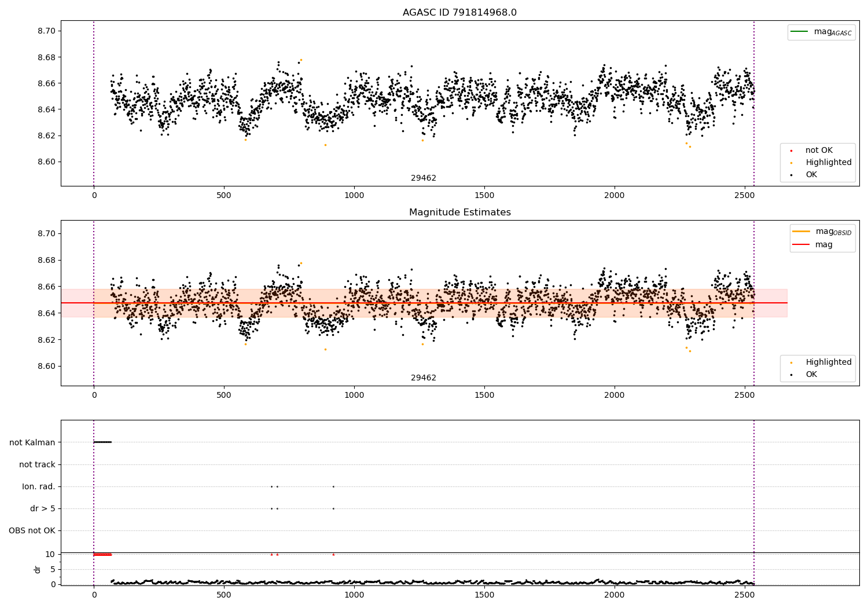Click the 1000 x-tick of top plot
868x608 pixels.
[x=354, y=196]
